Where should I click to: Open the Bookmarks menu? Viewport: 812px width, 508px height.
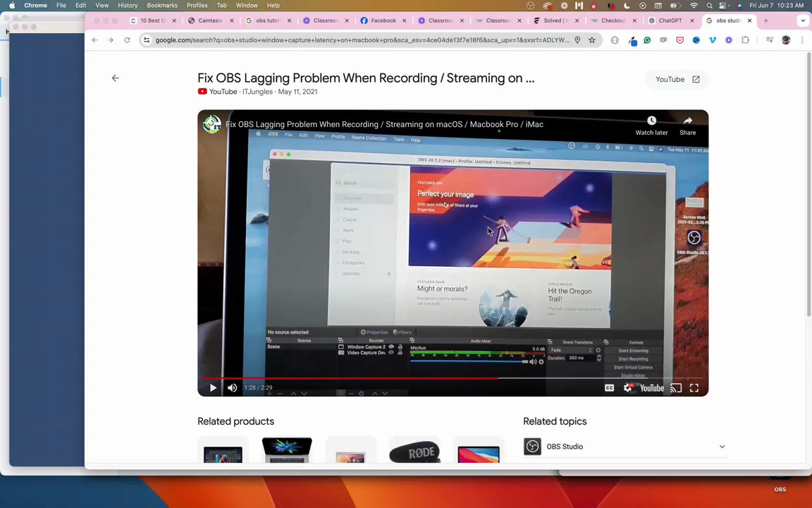[162, 5]
